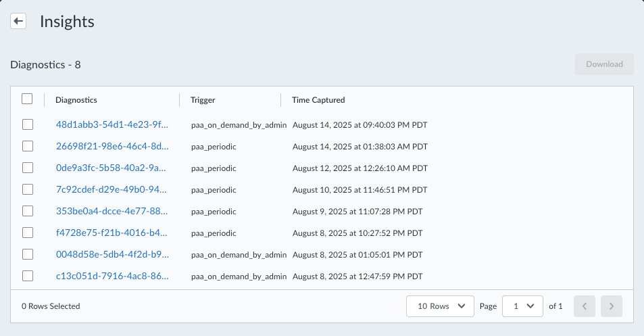Viewport: 644px width, 336px height.
Task: Open diagnostic link 0048d58e-5db4-4f2d
Action: click(112, 255)
